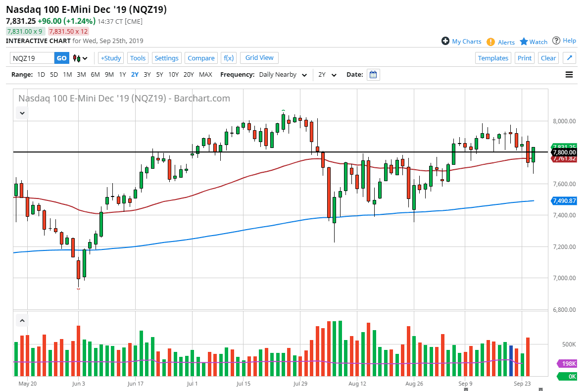This screenshot has height=391, width=588.
Task: Switch range to MAX
Action: point(205,74)
